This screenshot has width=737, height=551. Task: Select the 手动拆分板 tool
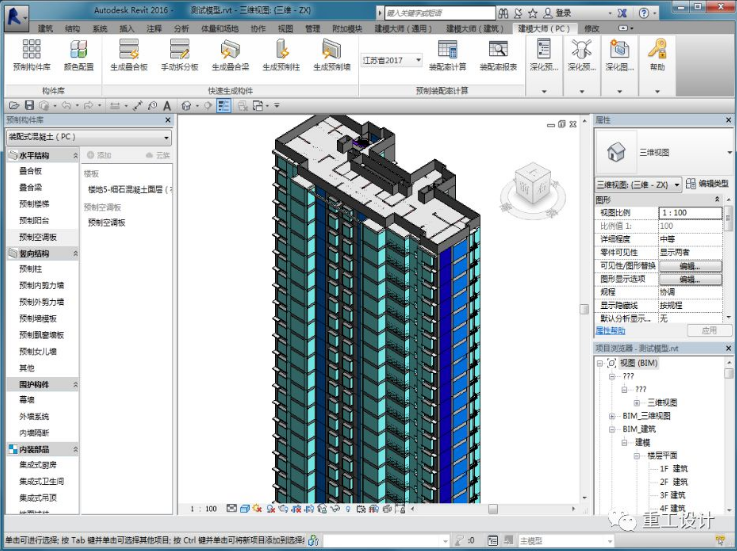[x=180, y=55]
